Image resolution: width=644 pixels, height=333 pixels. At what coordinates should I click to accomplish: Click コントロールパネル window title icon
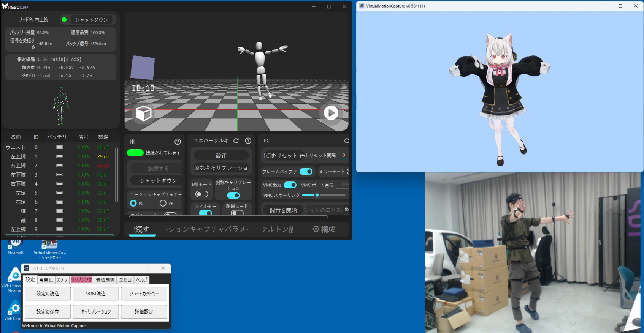click(27, 268)
